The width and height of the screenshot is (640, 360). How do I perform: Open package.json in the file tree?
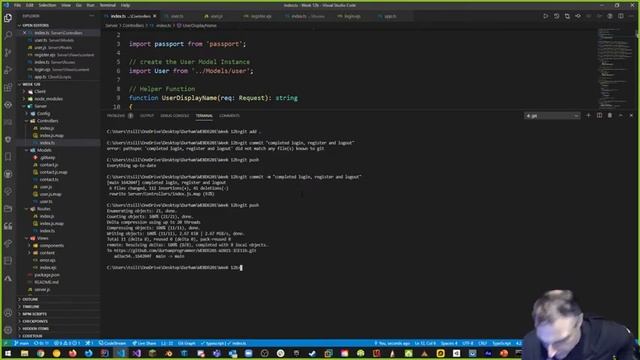pyautogui.click(x=47, y=275)
